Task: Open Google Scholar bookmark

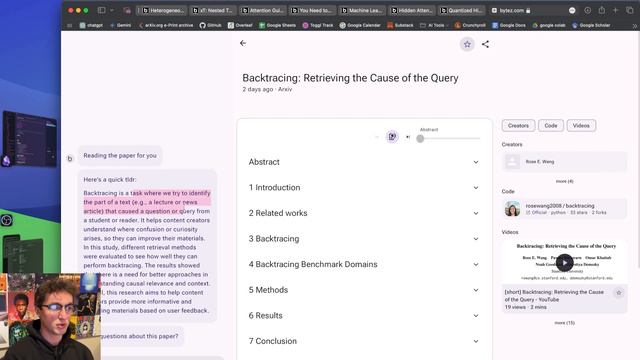Action: (x=591, y=25)
